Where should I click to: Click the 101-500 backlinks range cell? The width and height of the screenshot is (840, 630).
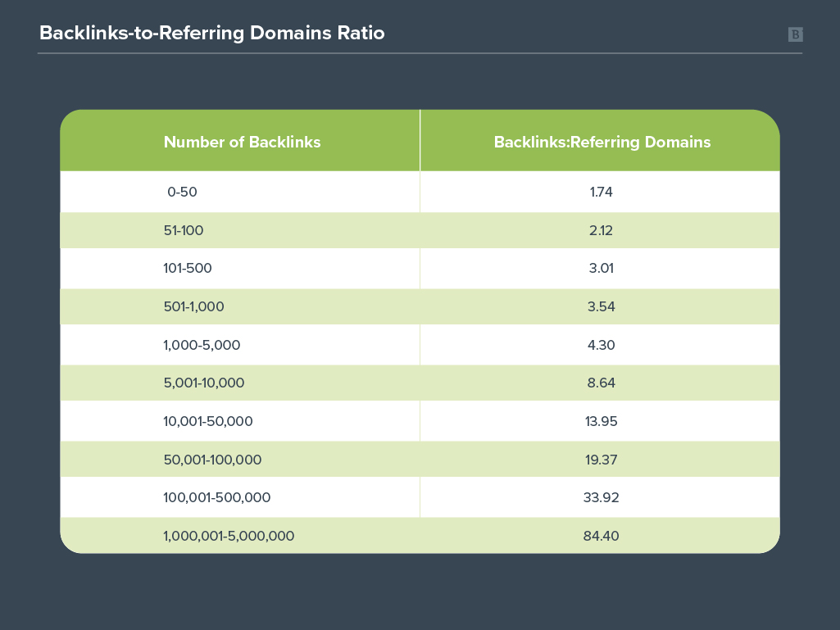[x=188, y=269]
